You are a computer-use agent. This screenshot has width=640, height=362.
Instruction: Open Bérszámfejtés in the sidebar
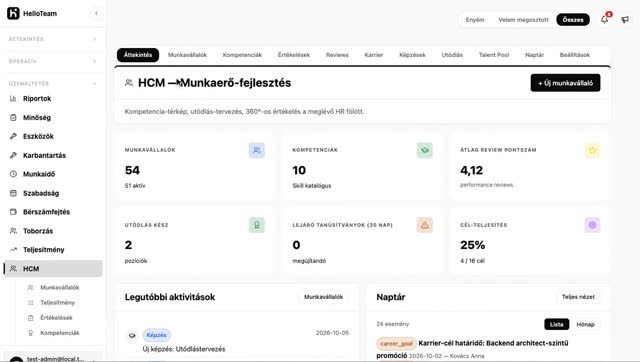(x=53, y=212)
